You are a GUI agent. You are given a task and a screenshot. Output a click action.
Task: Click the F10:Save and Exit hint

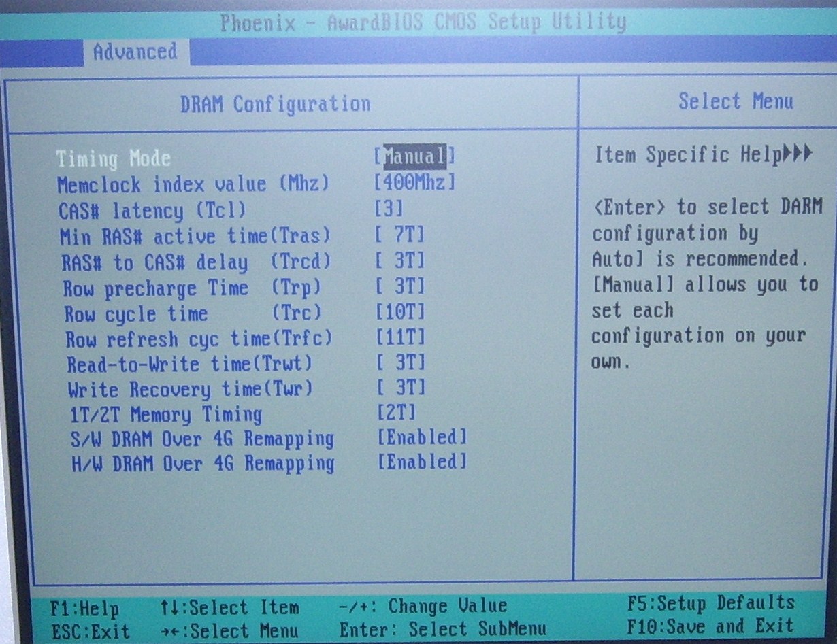click(710, 626)
